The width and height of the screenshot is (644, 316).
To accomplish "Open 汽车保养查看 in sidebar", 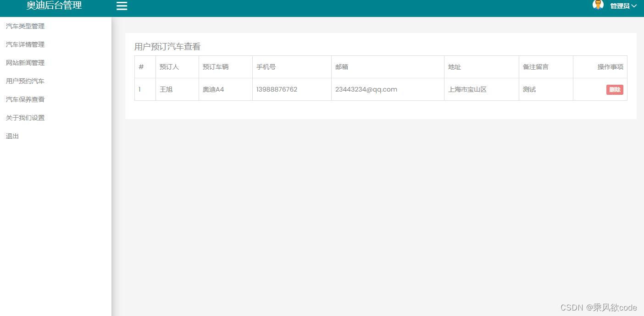I will pos(25,99).
